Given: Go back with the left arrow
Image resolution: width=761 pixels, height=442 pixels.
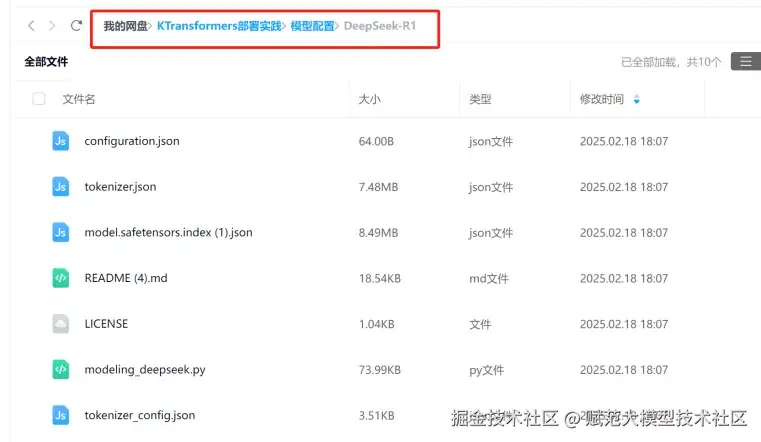Looking at the screenshot, I should click(32, 26).
